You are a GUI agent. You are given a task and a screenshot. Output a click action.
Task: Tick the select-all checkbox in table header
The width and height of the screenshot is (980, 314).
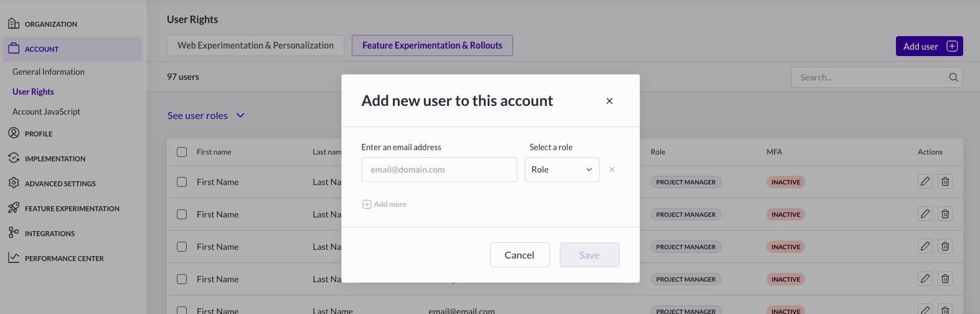[x=182, y=152]
